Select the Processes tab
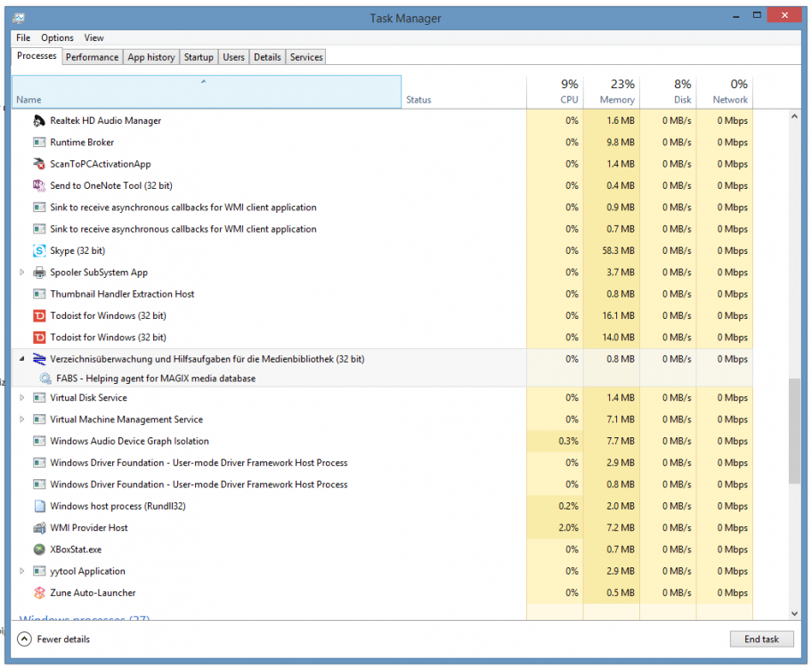Viewport: 812px width, 668px height. click(x=37, y=56)
